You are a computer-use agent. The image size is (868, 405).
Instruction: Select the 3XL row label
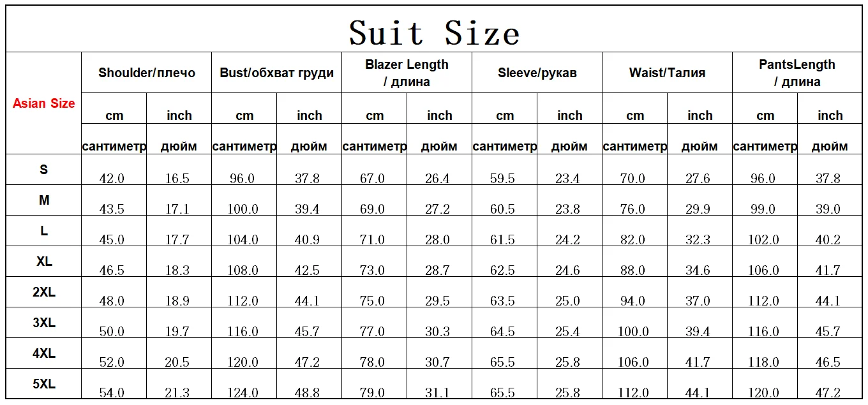[43, 323]
